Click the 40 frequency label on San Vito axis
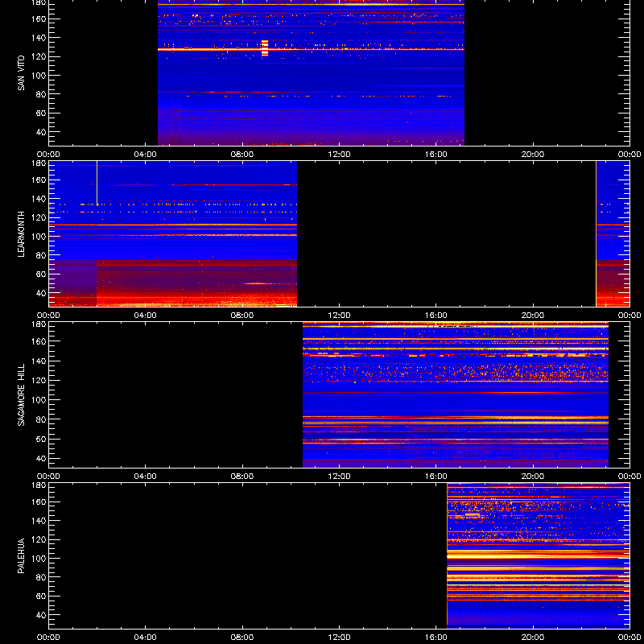The image size is (644, 644). (x=41, y=132)
